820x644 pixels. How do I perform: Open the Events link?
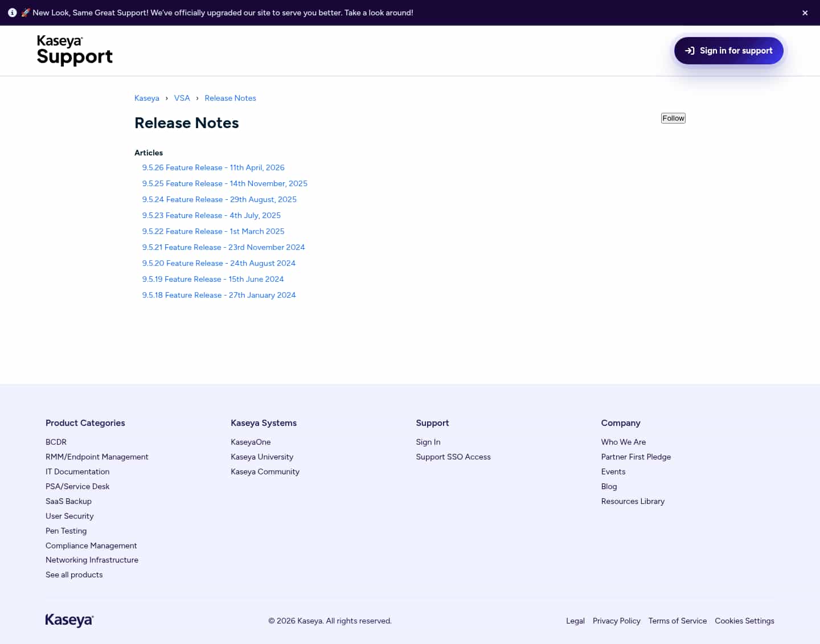coord(613,471)
